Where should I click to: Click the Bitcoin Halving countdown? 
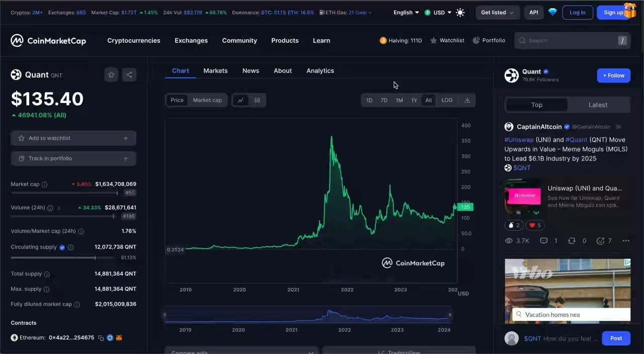[401, 41]
